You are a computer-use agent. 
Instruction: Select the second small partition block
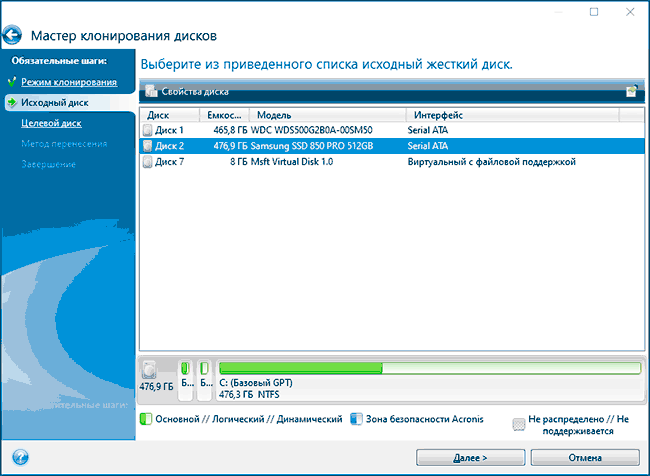[204, 369]
